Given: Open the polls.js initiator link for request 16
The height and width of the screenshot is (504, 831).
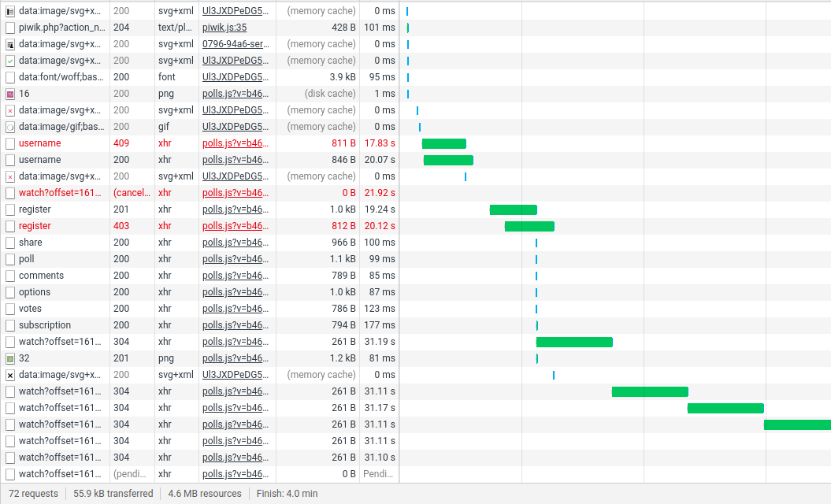Looking at the screenshot, I should [236, 94].
